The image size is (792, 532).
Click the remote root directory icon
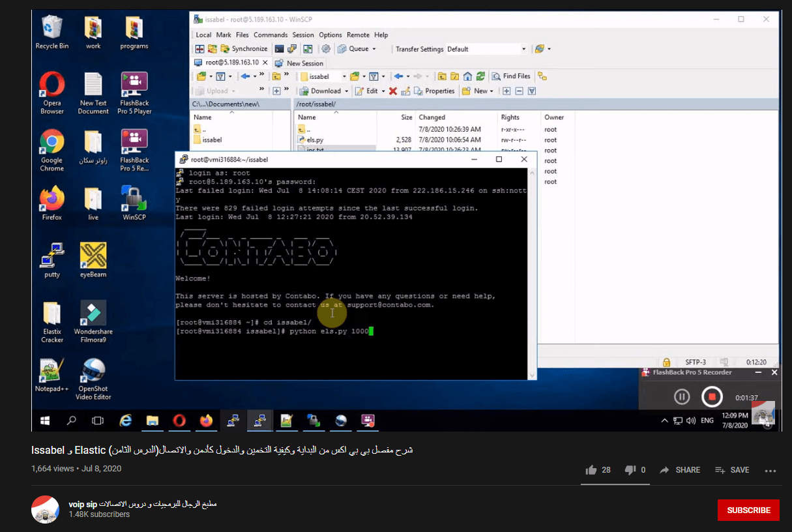455,76
